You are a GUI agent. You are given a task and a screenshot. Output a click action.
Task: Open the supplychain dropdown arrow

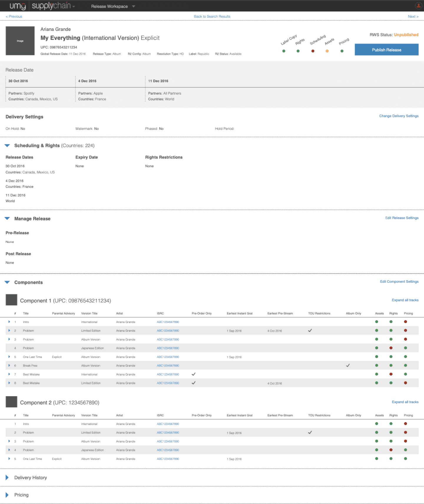pos(74,6)
